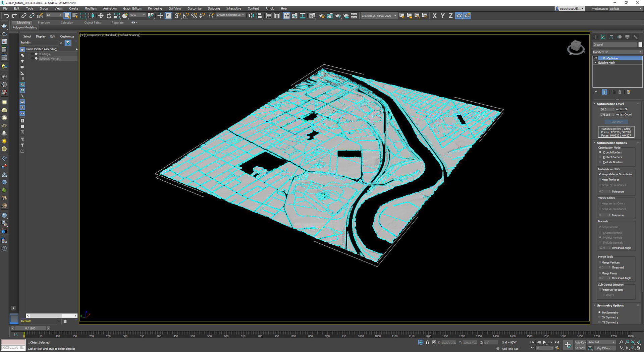Expand Editable Mesh stack entry
The image size is (644, 352).
click(x=596, y=63)
